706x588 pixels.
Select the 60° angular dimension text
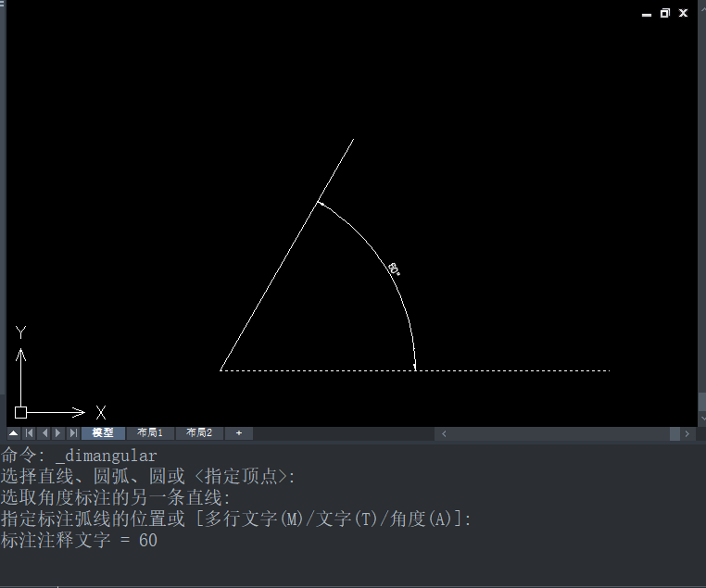click(394, 269)
